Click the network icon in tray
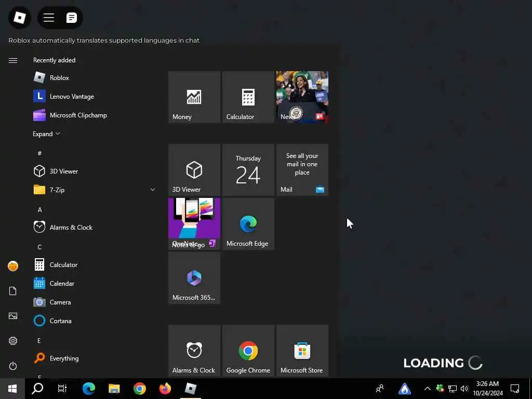 [x=453, y=389]
